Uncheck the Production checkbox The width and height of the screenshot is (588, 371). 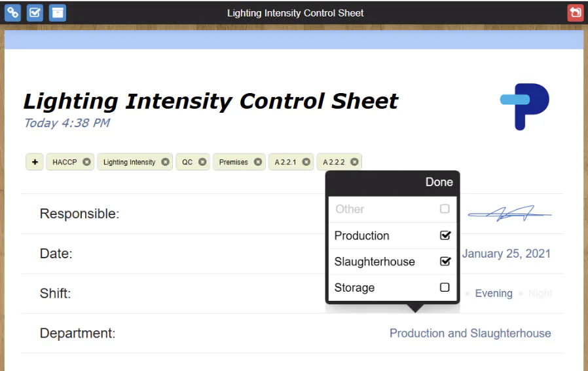pos(445,235)
